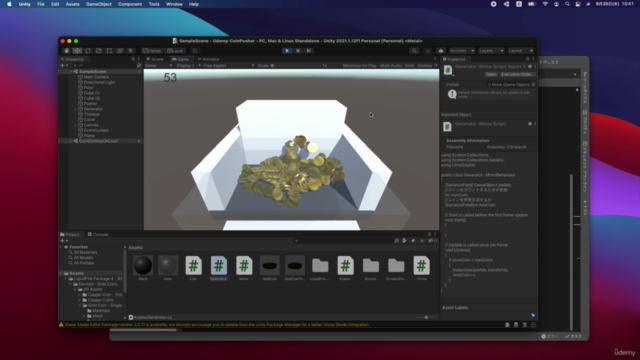Switch to the Animator tab
Image resolution: width=640 pixels, height=360 pixels.
pyautogui.click(x=209, y=59)
